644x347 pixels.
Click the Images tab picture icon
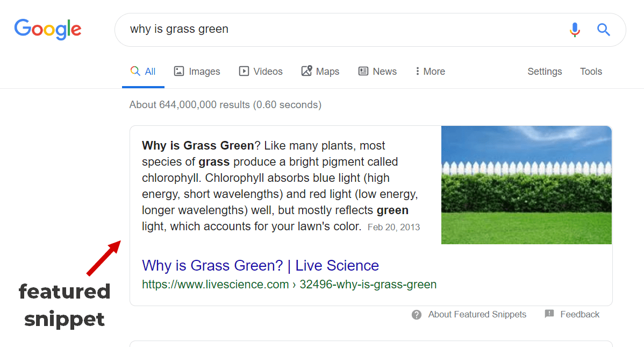(178, 71)
